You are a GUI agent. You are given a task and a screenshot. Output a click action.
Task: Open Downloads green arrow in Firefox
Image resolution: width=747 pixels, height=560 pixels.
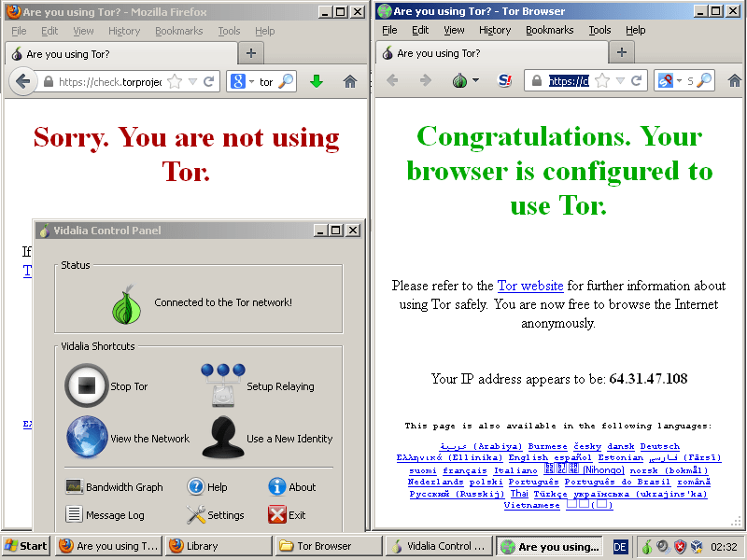pos(317,82)
